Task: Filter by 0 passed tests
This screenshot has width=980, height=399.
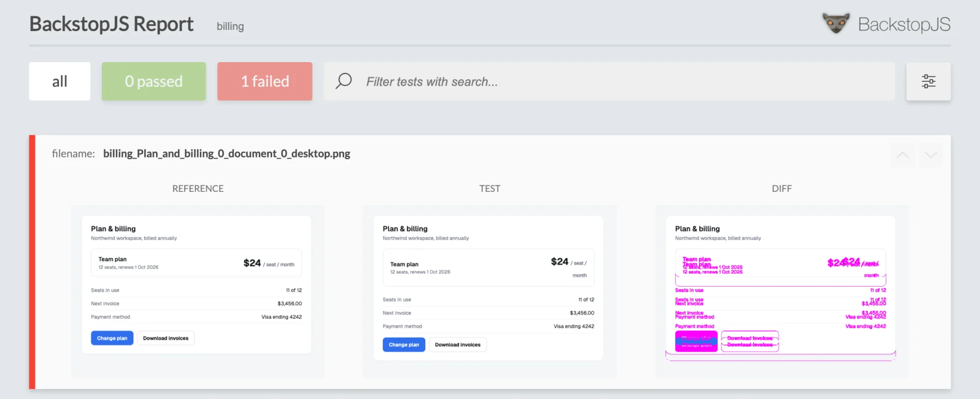Action: [x=154, y=81]
